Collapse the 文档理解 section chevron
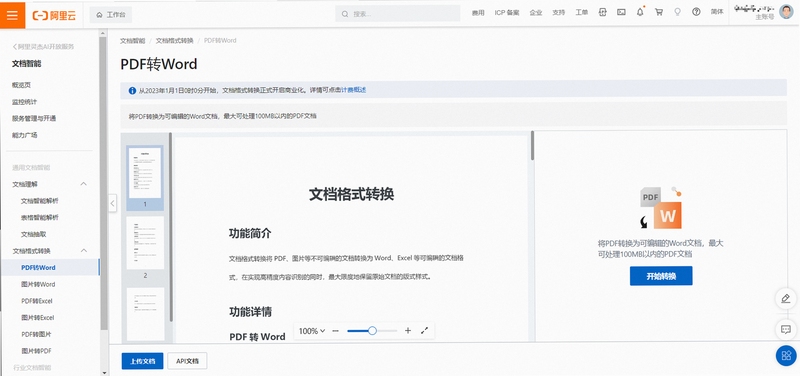The image size is (800, 376). point(84,184)
